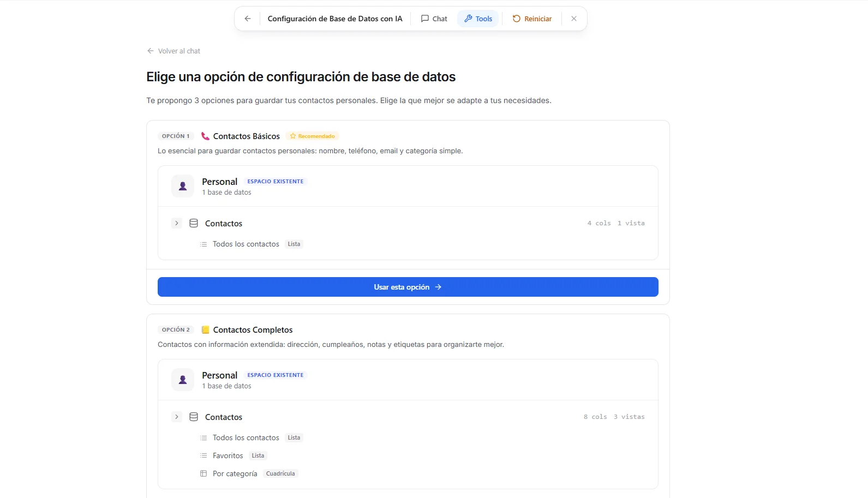Click the database icon for Contactos in Opción 1
This screenshot has width=868, height=498.
tap(194, 223)
